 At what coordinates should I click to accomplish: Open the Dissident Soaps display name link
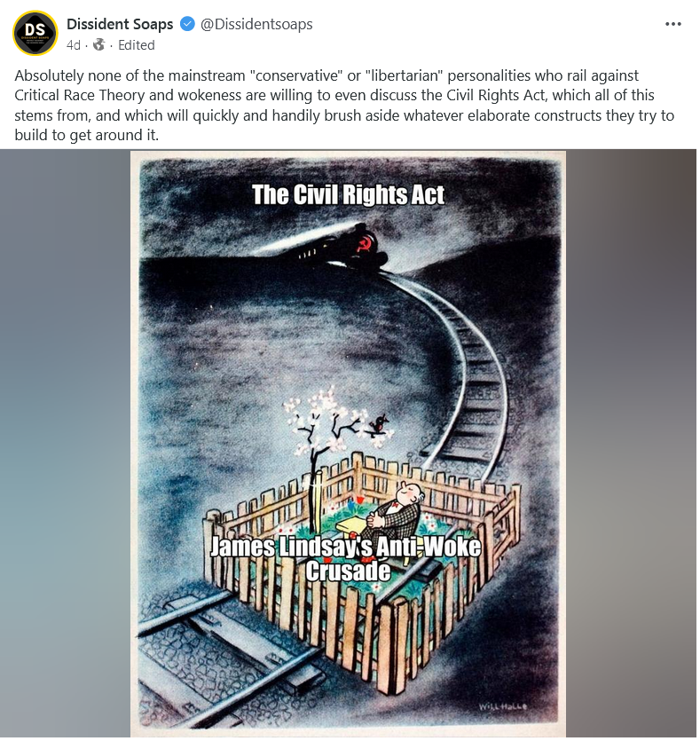click(120, 24)
